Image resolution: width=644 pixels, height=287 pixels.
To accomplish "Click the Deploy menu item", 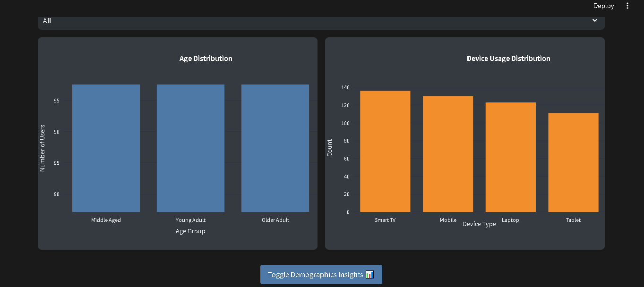I will point(603,6).
